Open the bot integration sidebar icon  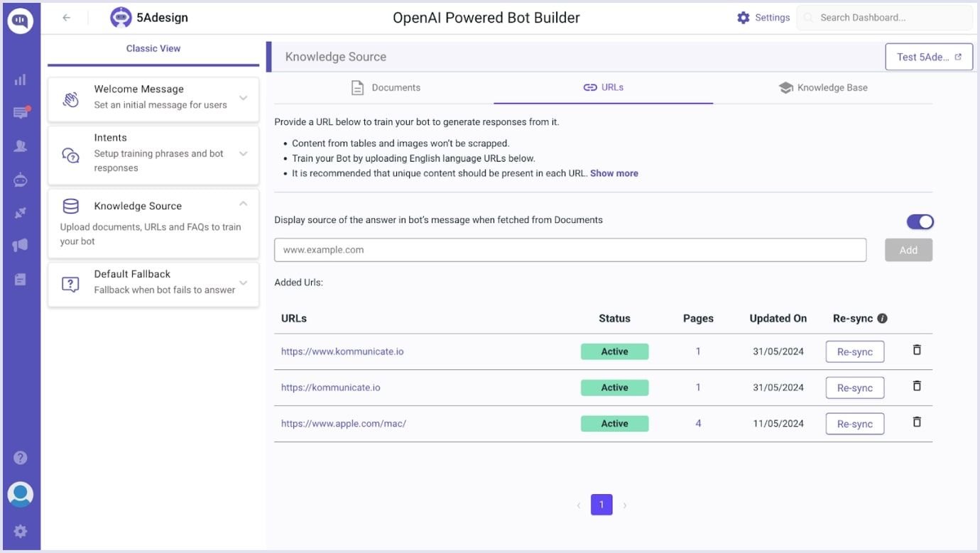click(21, 180)
